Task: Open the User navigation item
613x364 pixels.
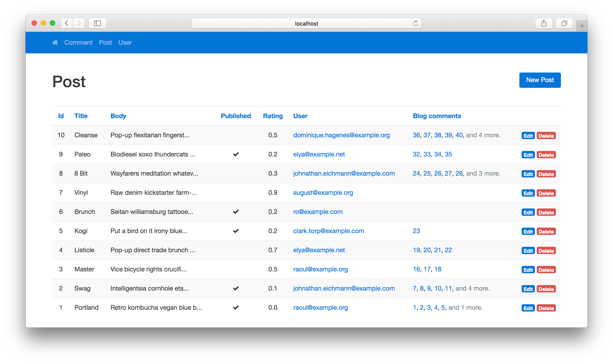Action: click(x=125, y=42)
